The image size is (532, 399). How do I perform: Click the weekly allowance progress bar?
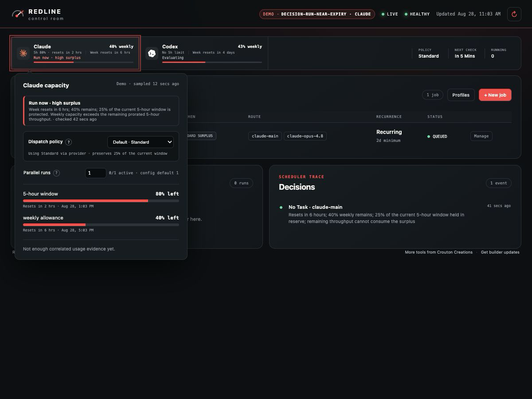(x=101, y=225)
